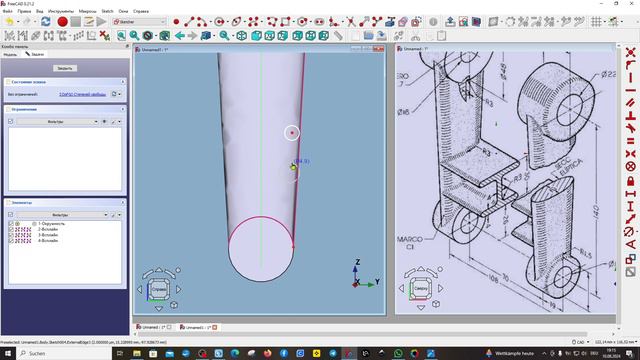The image size is (640, 360).
Task: Toggle the Elements filter checkbox
Action: tap(11, 214)
